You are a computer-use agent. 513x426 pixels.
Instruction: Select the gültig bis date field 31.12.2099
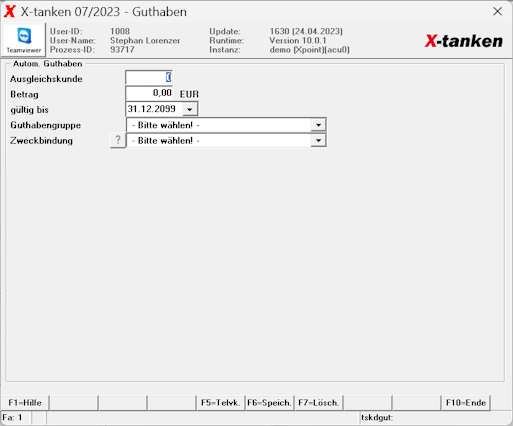155,109
